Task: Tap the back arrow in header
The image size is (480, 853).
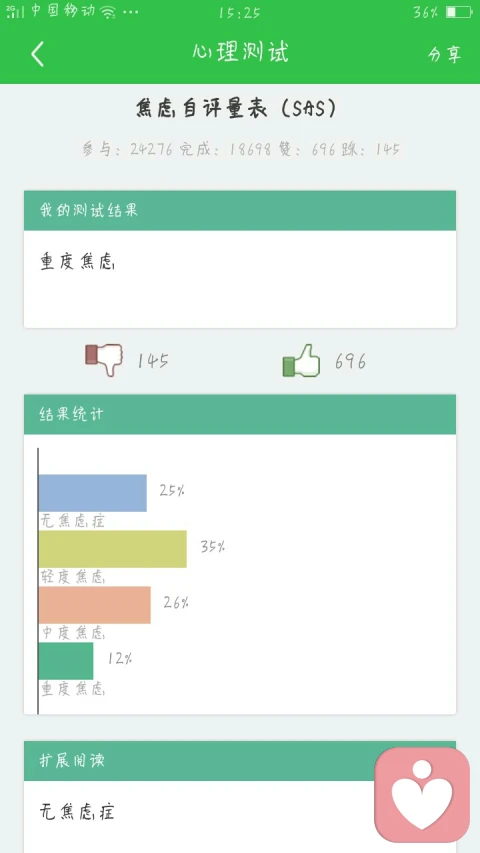Action: 37,54
